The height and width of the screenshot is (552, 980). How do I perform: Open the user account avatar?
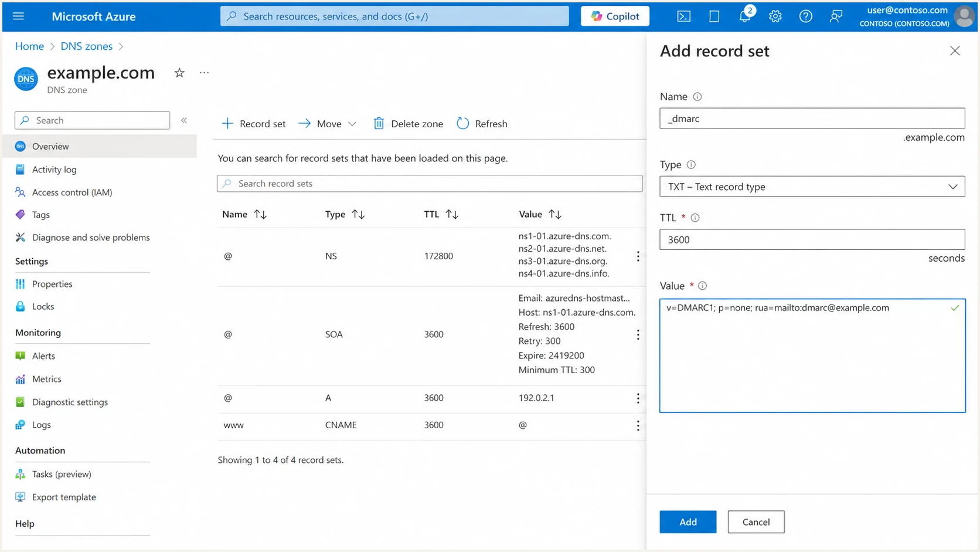click(x=964, y=16)
